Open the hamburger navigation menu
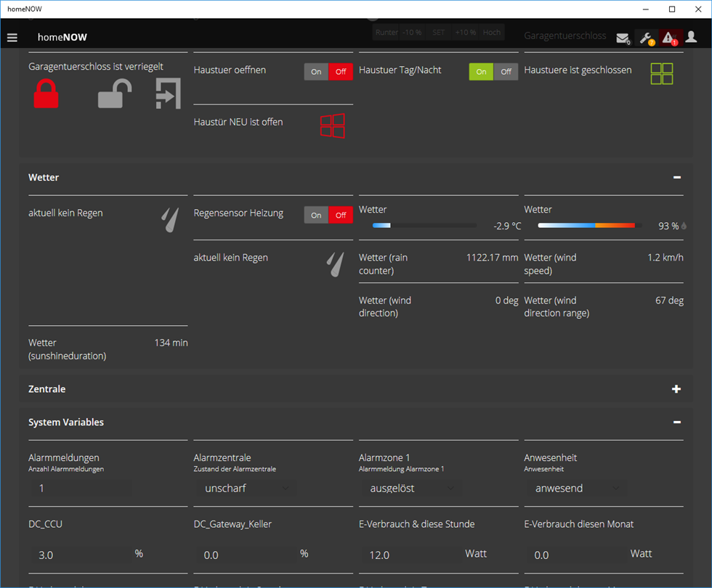712x588 pixels. click(12, 37)
